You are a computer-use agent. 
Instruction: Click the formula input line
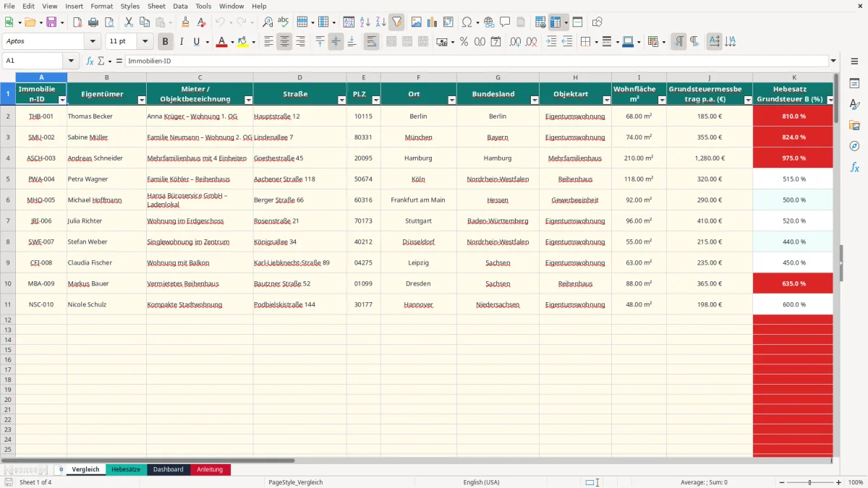point(476,61)
